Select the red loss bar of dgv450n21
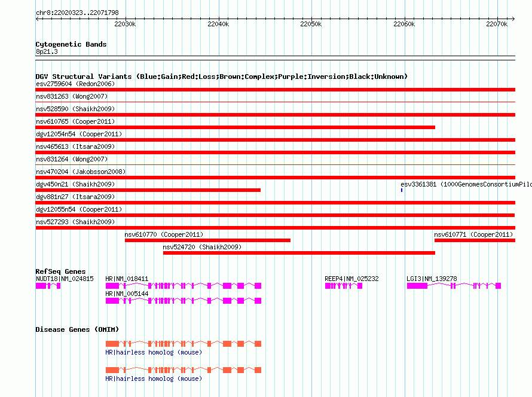Image resolution: width=532 pixels, height=397 pixels. click(x=148, y=190)
